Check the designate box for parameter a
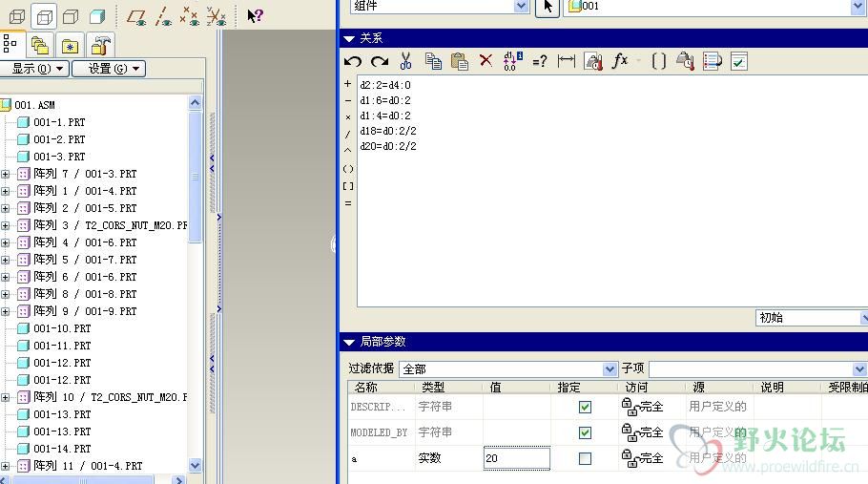The height and width of the screenshot is (484, 868). pyautogui.click(x=585, y=458)
